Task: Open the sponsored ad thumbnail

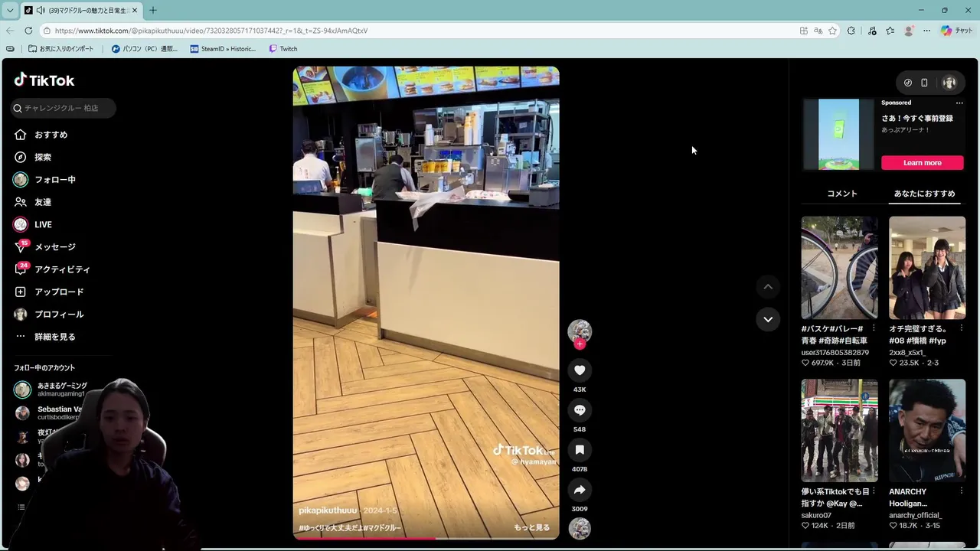Action: point(838,134)
